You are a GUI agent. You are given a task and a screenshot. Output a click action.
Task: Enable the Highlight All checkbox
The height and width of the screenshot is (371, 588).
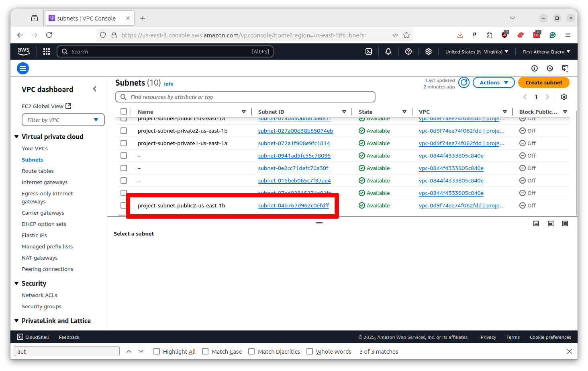point(157,351)
